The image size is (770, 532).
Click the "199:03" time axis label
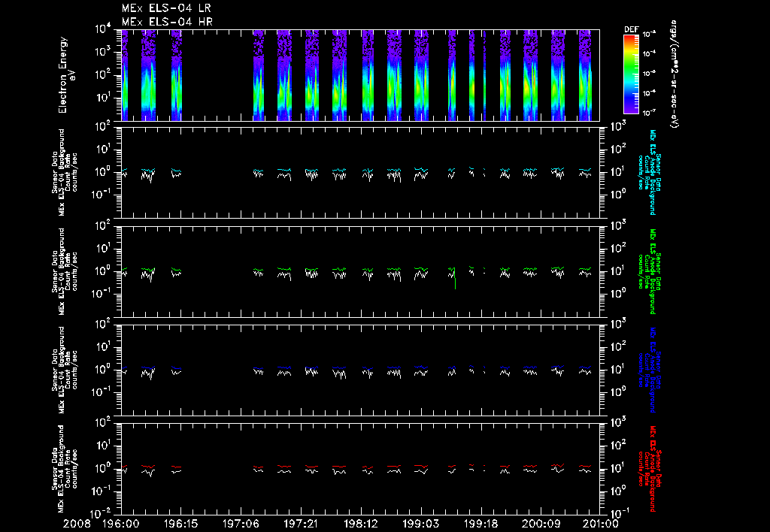(420, 524)
